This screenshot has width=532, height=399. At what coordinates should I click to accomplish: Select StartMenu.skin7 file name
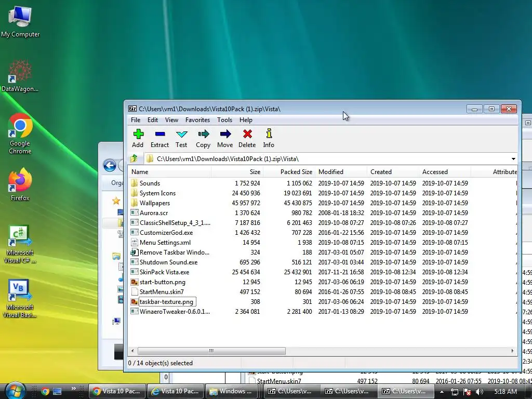(162, 292)
